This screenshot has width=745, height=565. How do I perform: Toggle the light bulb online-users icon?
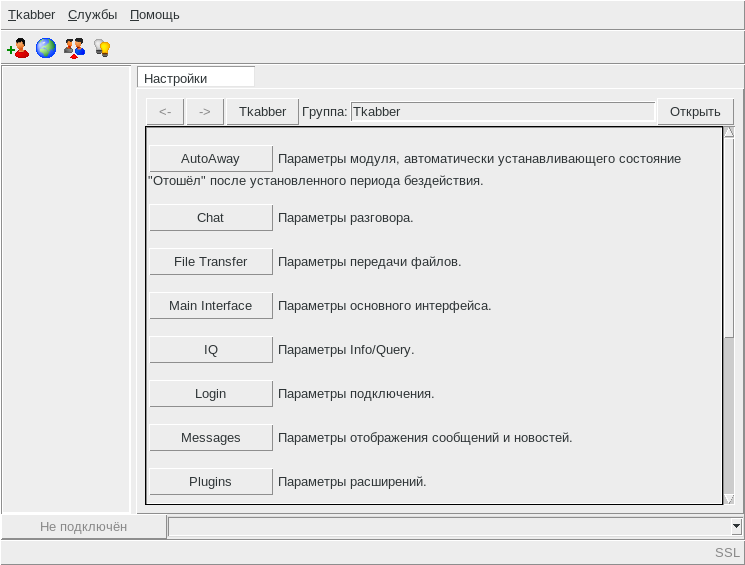tap(102, 48)
